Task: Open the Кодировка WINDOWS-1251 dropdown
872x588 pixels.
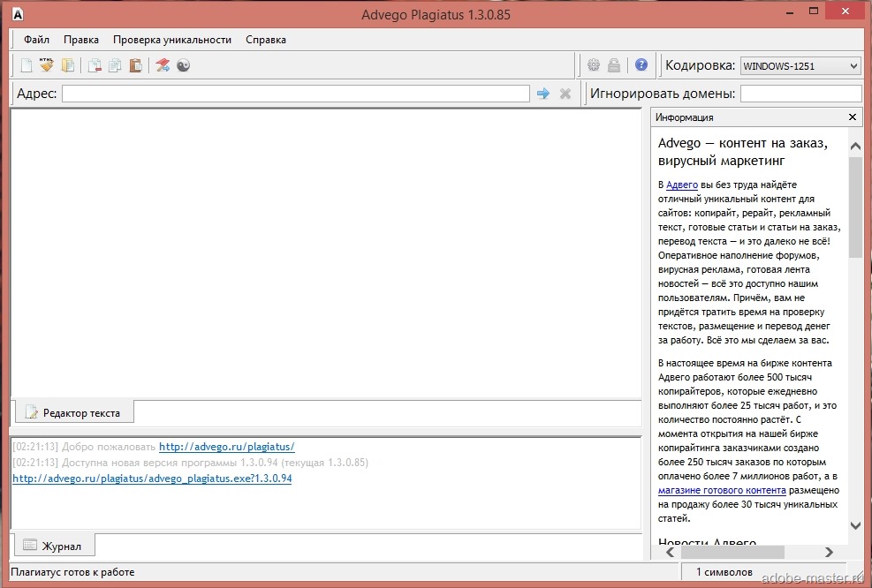Action: (800, 66)
